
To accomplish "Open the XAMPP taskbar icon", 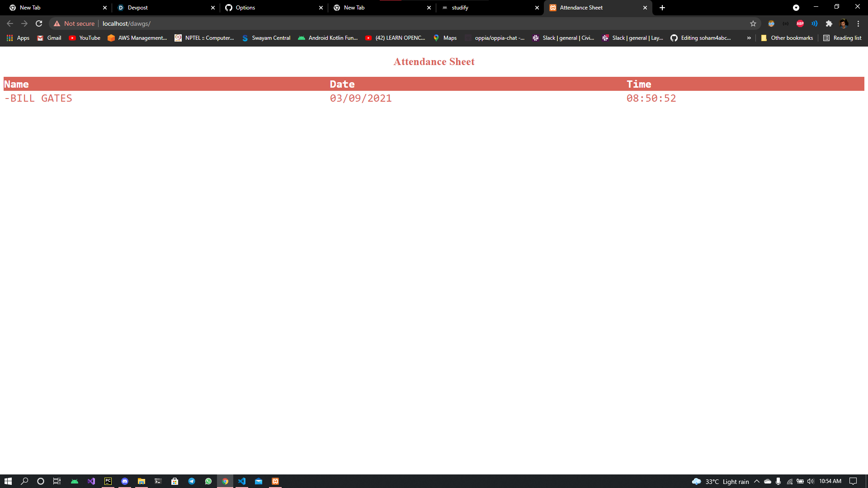I will click(275, 481).
